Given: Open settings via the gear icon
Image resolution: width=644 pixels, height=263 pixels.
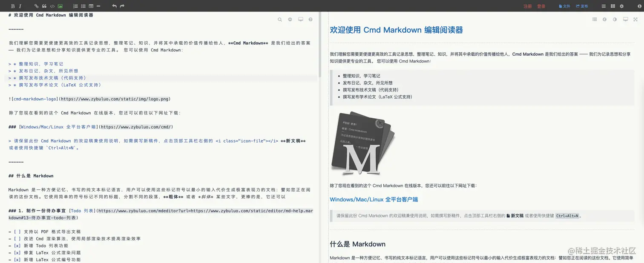Looking at the screenshot, I should pos(622,6).
